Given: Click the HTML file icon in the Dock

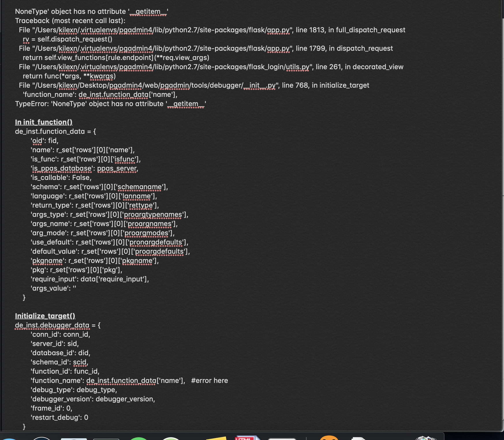Looking at the screenshot, I should [247, 438].
